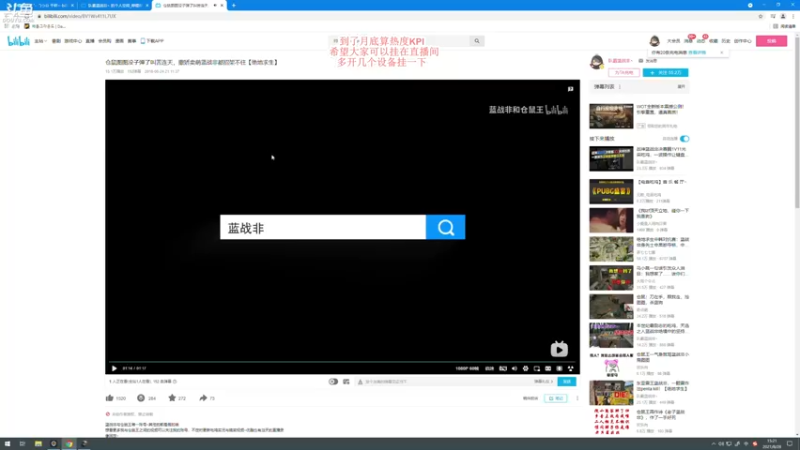Click the blue search button inside the video
The height and width of the screenshot is (450, 800).
click(445, 227)
